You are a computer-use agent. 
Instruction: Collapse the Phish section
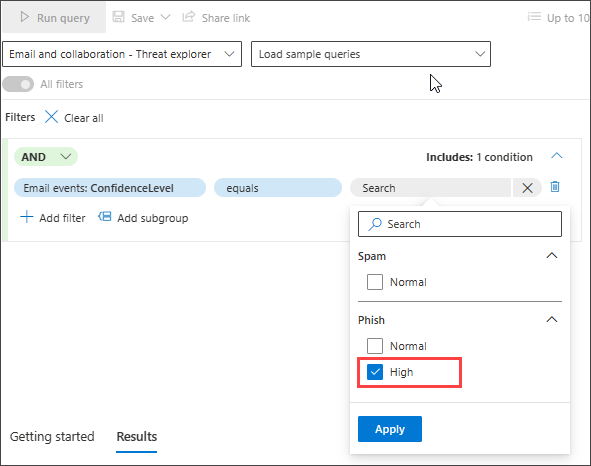click(552, 319)
